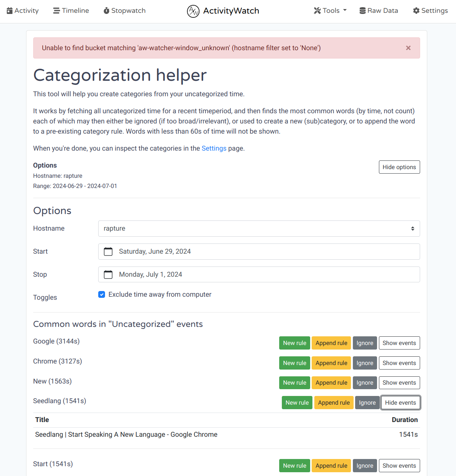Viewport: 456px width, 476px height.
Task: Create a New rule for Chrome
Action: click(x=294, y=363)
